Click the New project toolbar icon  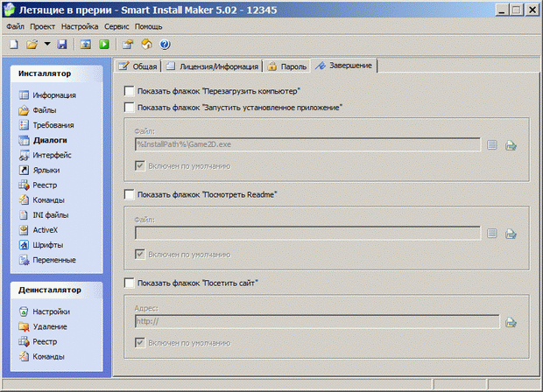(13, 44)
